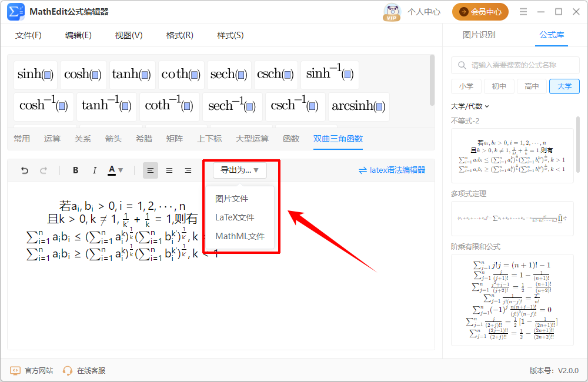Insert the sech function template
Viewport: 588px width, 382px height.
pyautogui.click(x=229, y=75)
